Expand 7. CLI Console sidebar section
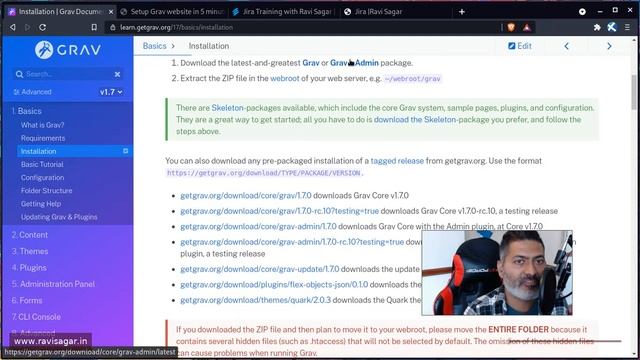The height and width of the screenshot is (360, 640). click(36, 317)
